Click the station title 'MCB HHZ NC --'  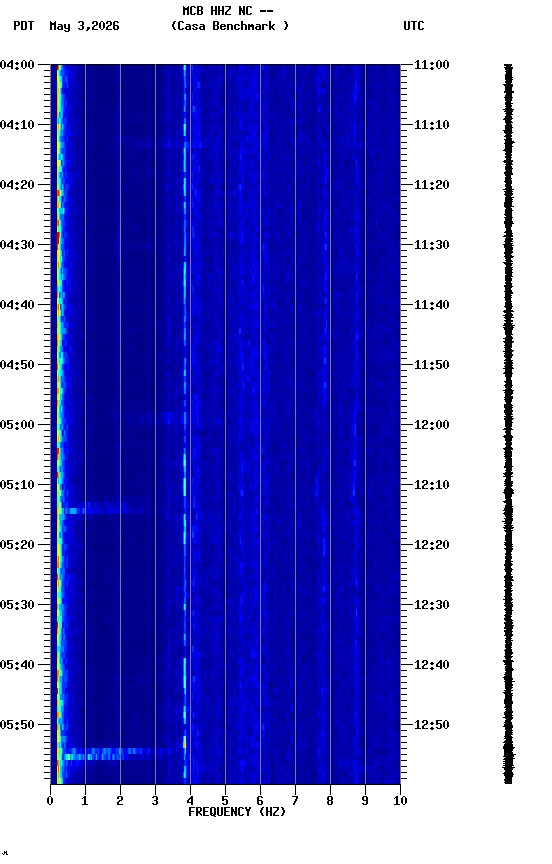[x=228, y=11]
